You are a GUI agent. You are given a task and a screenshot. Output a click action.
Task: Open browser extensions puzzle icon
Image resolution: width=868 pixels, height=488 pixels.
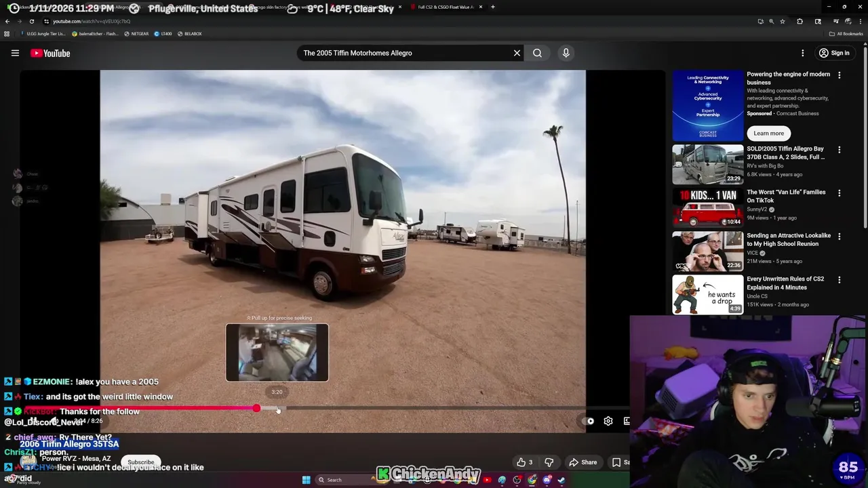800,21
